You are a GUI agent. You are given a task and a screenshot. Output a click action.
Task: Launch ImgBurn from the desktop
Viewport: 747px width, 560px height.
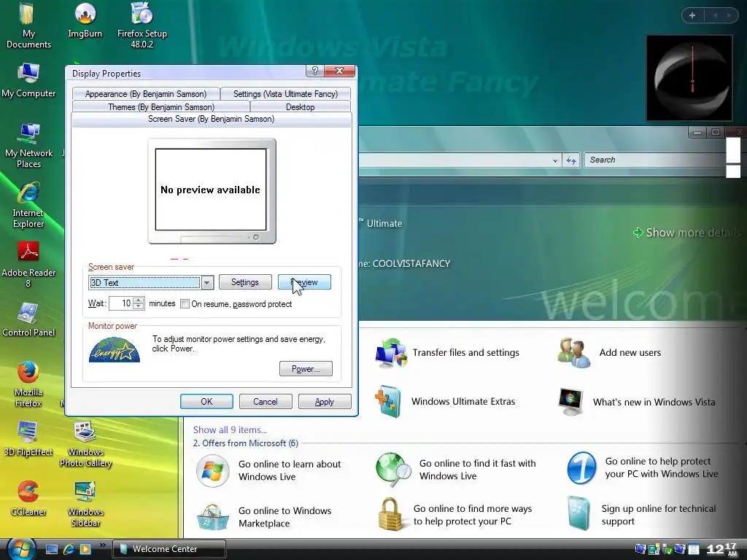pyautogui.click(x=85, y=20)
